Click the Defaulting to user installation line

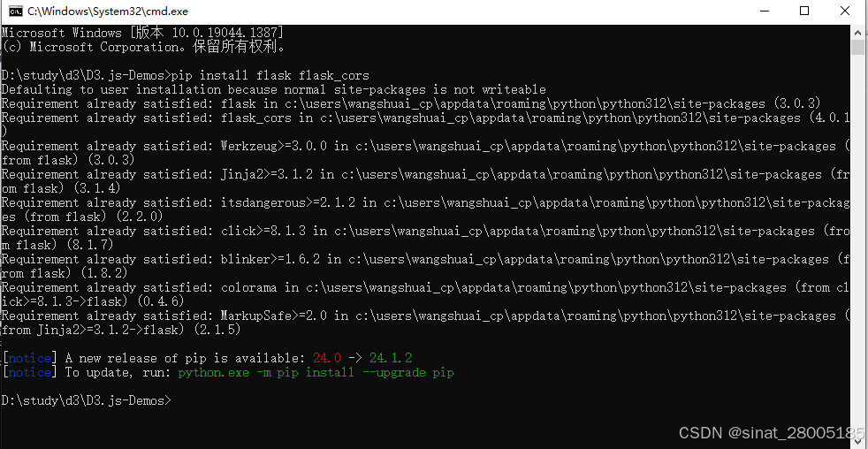(273, 89)
